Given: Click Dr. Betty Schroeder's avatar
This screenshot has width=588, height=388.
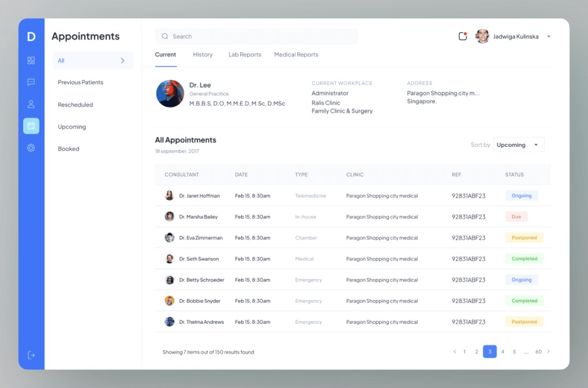Looking at the screenshot, I should click(x=169, y=280).
